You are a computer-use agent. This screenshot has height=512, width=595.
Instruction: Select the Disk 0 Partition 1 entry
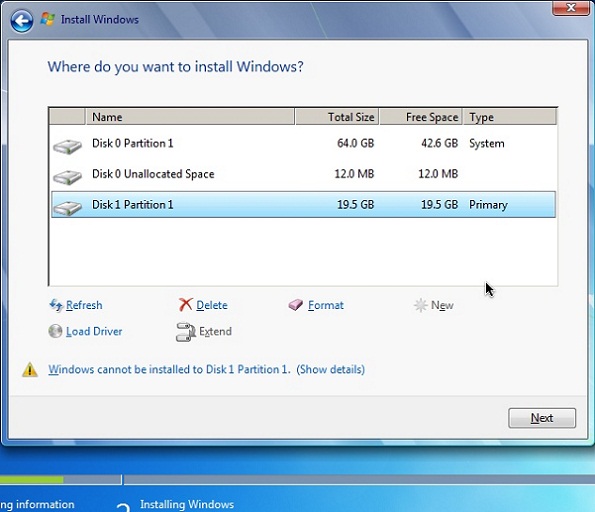pos(303,143)
